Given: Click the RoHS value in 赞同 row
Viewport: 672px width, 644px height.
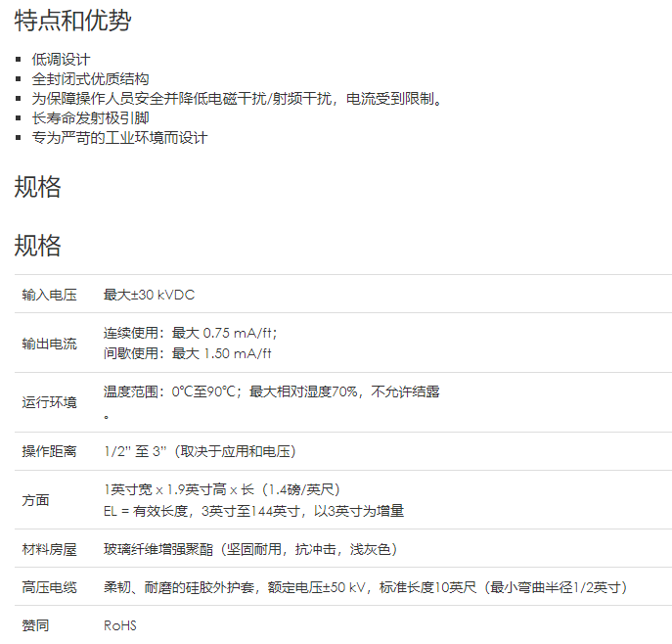Looking at the screenshot, I should (120, 625).
